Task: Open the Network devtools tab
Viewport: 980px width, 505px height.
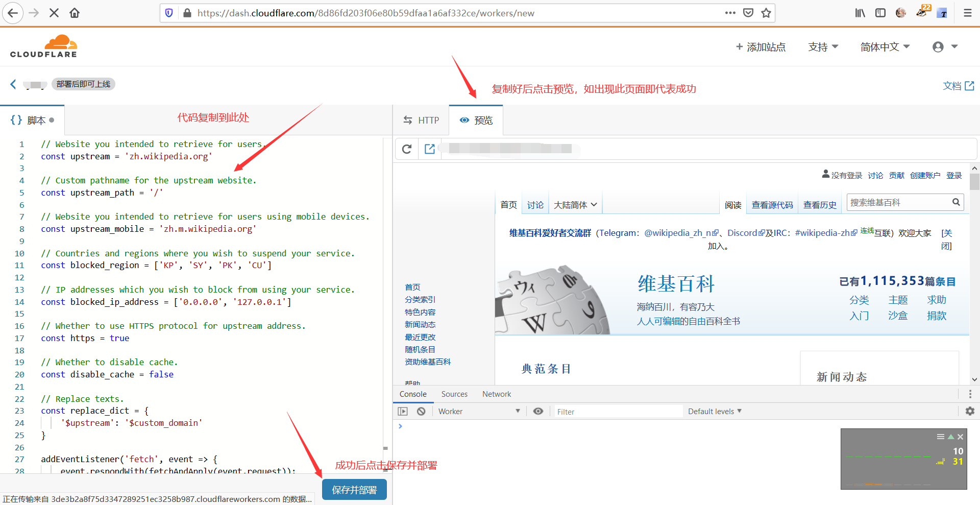Action: pos(497,394)
